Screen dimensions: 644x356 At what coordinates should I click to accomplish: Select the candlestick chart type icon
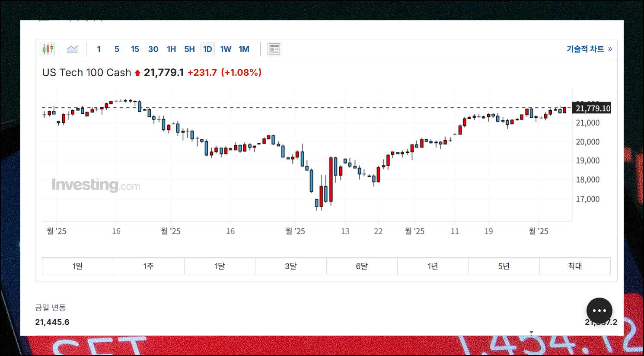coord(48,49)
